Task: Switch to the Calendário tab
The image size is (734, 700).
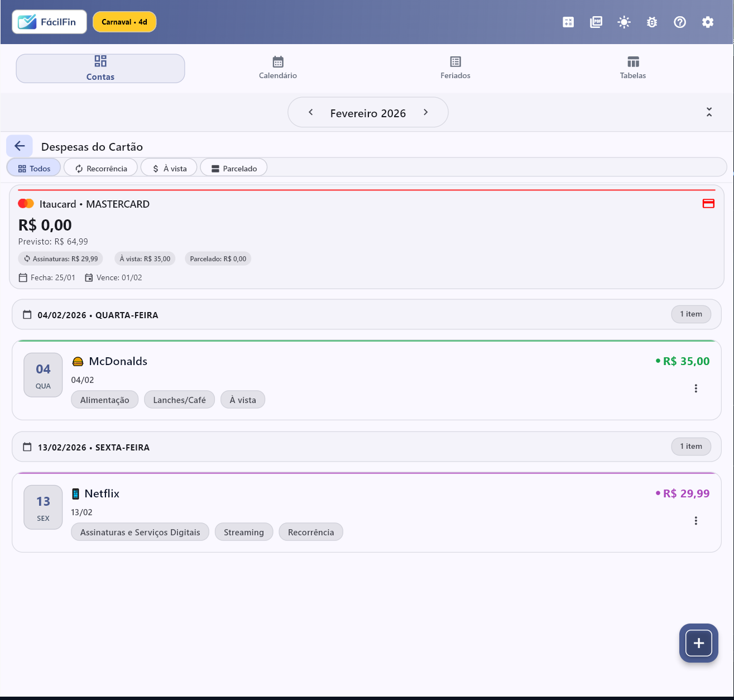Action: pyautogui.click(x=277, y=67)
